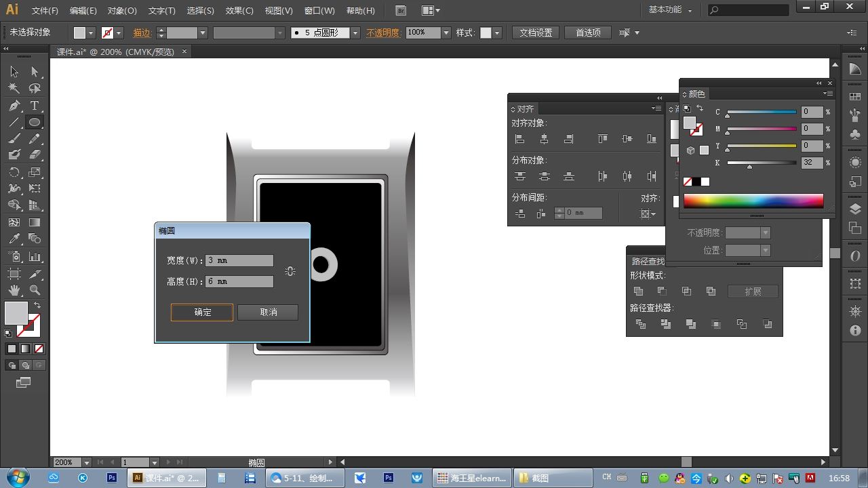Select the Hand tool
Image resolution: width=868 pixels, height=488 pixels.
click(14, 290)
